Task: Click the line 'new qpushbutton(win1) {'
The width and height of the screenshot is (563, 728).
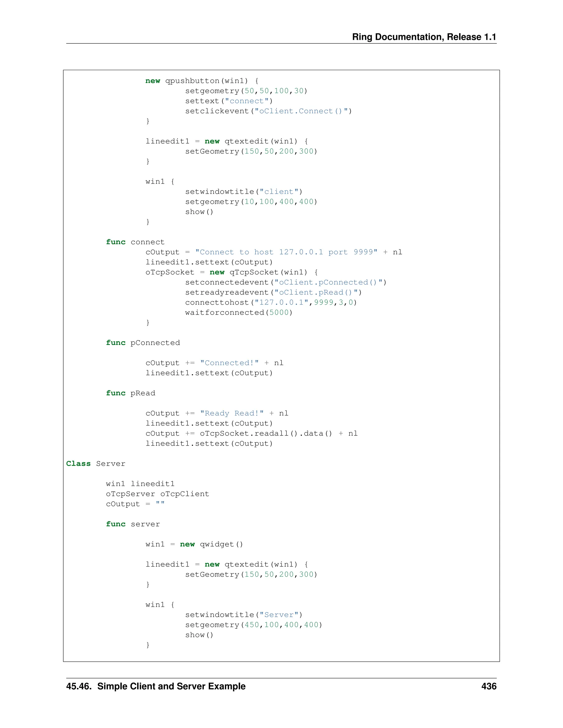Action: [202, 81]
